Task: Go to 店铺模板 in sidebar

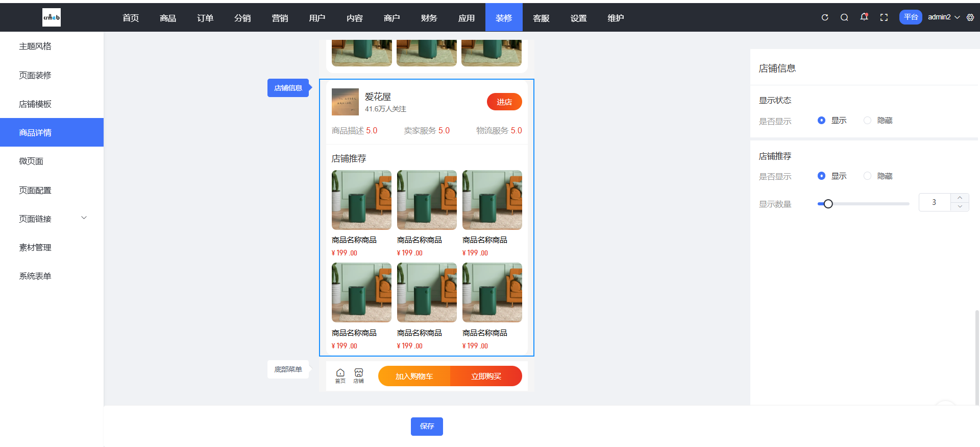Action: pyautogui.click(x=35, y=104)
